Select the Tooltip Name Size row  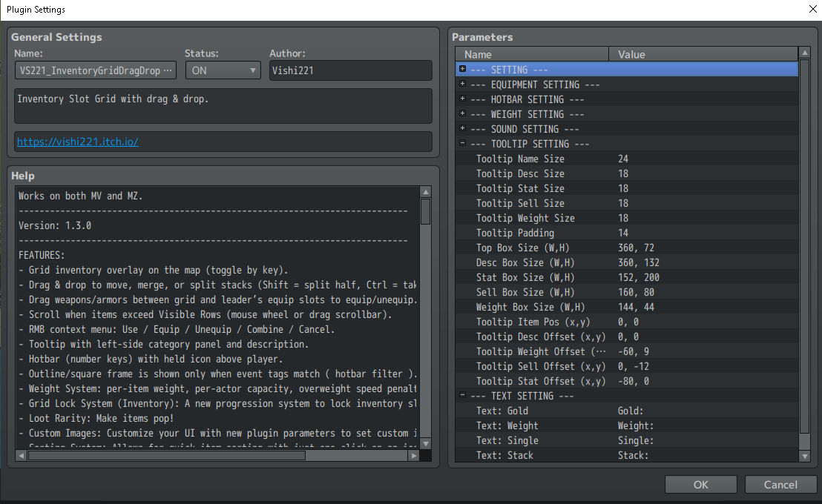point(626,159)
